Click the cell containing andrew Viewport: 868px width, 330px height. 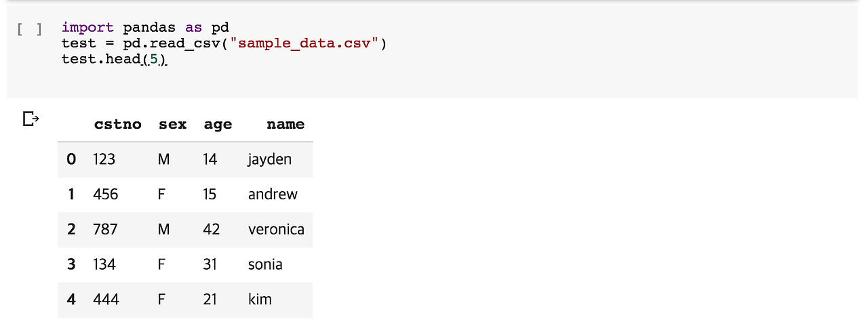(273, 194)
